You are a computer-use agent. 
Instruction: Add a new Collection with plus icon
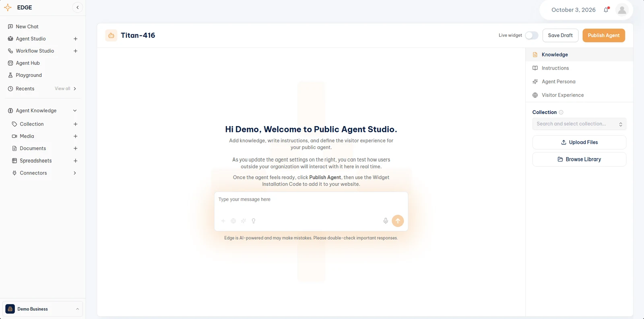coord(75,124)
